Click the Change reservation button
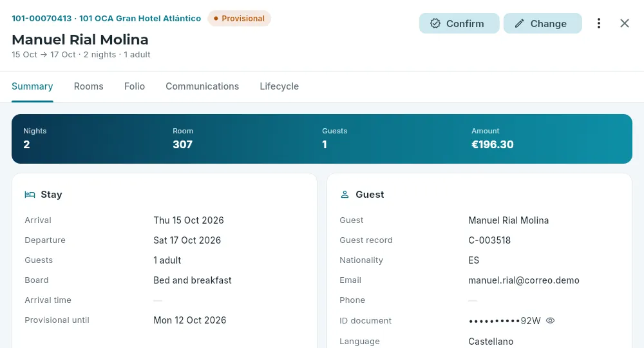 click(x=542, y=23)
